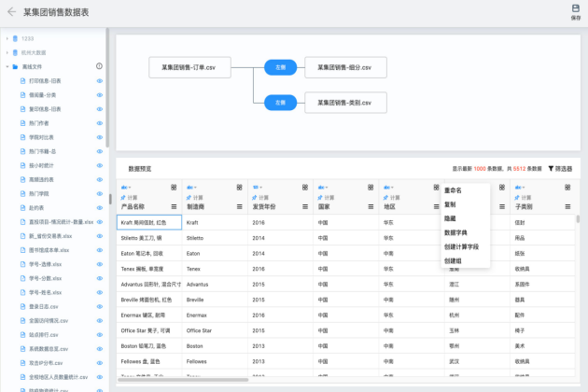Open abc type dropdown for 子类别
Viewport: 588px width, 392px height.
(x=520, y=188)
